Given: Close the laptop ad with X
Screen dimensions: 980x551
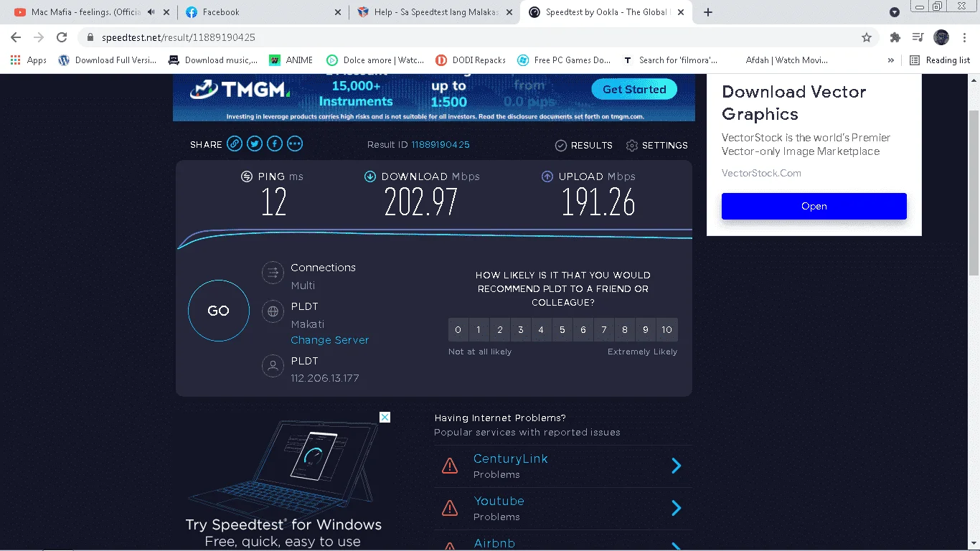Looking at the screenshot, I should [x=385, y=417].
